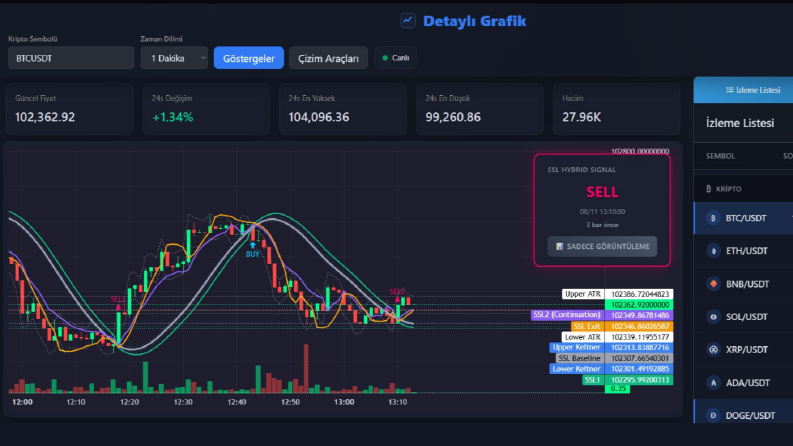
Task: Click the chart icon beside Detaylı Grafik
Action: [408, 21]
